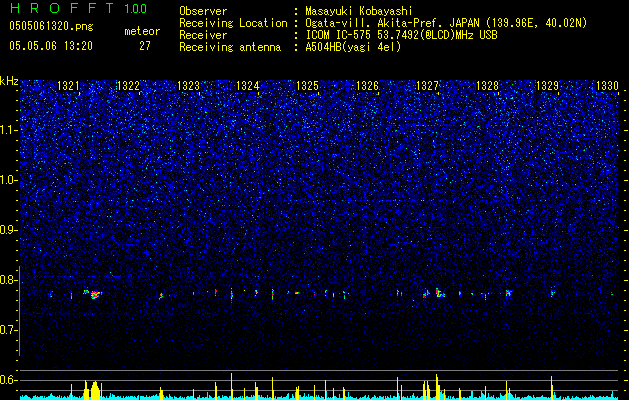
Task: Click the 1322 time marker
Action: [x=128, y=86]
